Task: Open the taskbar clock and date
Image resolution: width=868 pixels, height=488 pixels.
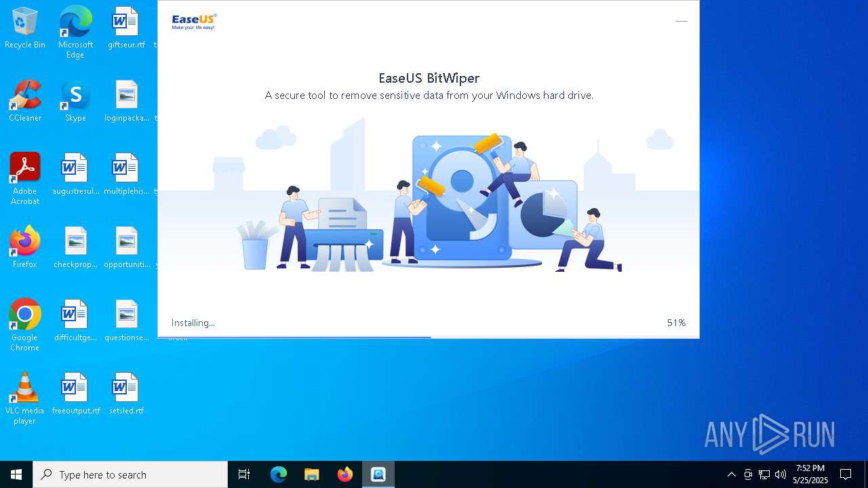Action: 810,474
